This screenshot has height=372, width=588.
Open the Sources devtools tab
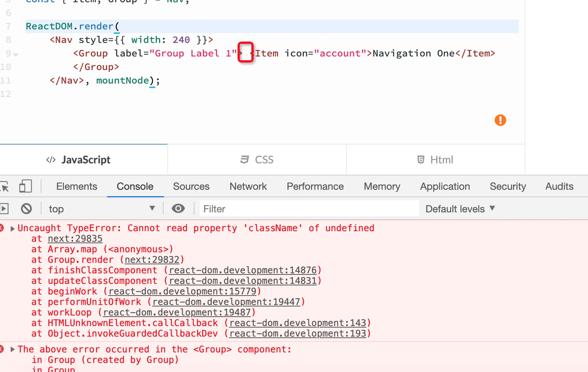pyautogui.click(x=191, y=186)
